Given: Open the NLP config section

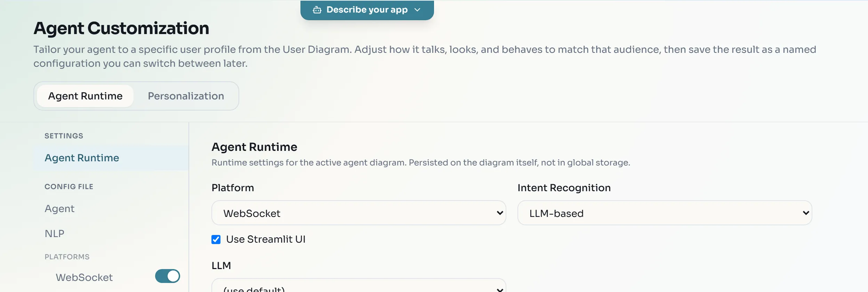Looking at the screenshot, I should coord(111,234).
